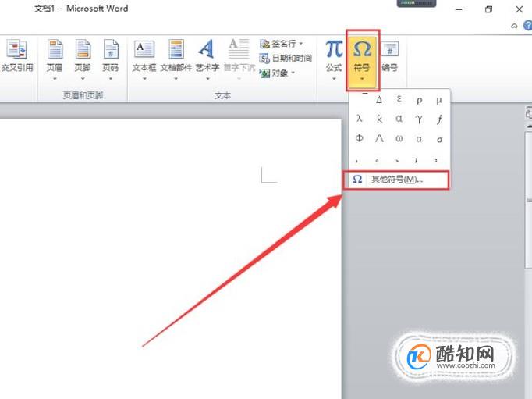Click inside the blank document page
The height and width of the screenshot is (399, 532).
(169, 258)
